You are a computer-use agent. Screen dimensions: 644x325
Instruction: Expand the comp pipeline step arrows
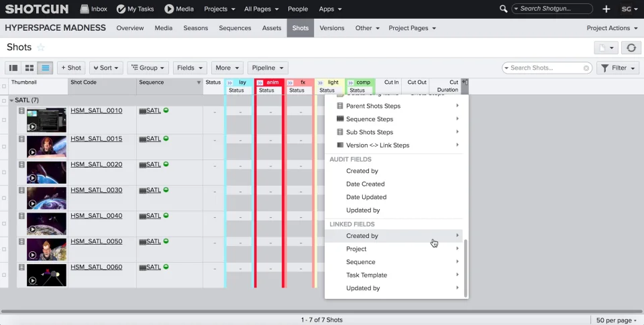350,83
